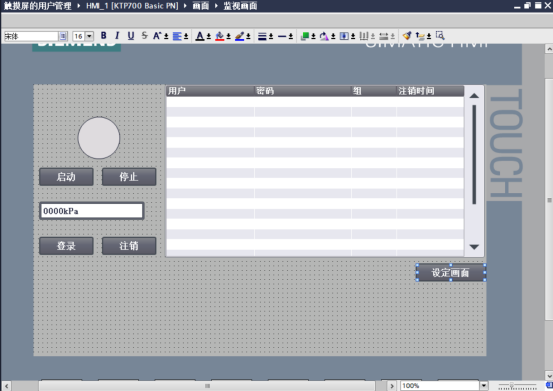Viewport: 553px width, 391px height.
Task: Click the strikethrough formatting icon
Action: tap(144, 36)
